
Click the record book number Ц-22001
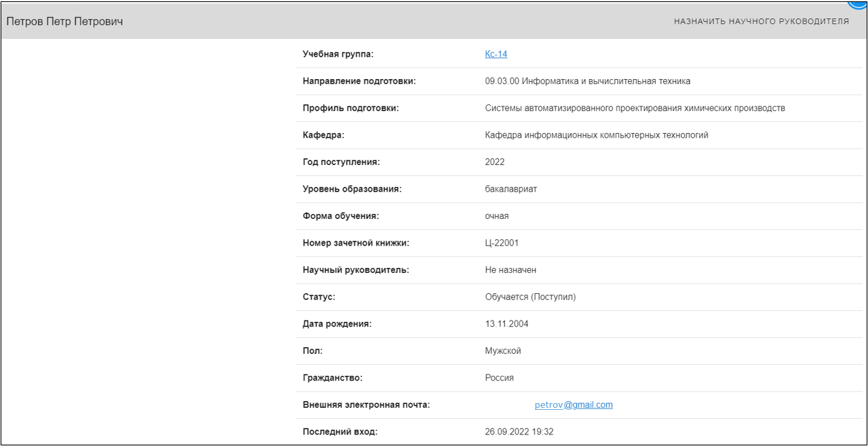click(502, 243)
